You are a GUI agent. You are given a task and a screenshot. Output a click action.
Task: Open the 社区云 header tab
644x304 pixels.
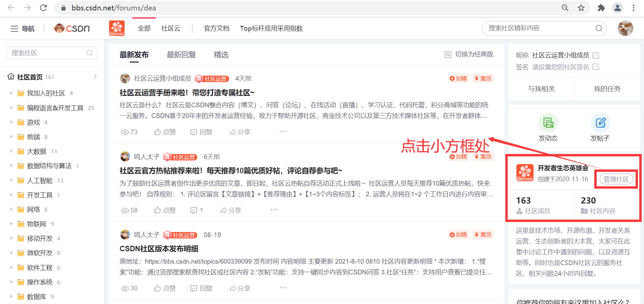coord(171,28)
